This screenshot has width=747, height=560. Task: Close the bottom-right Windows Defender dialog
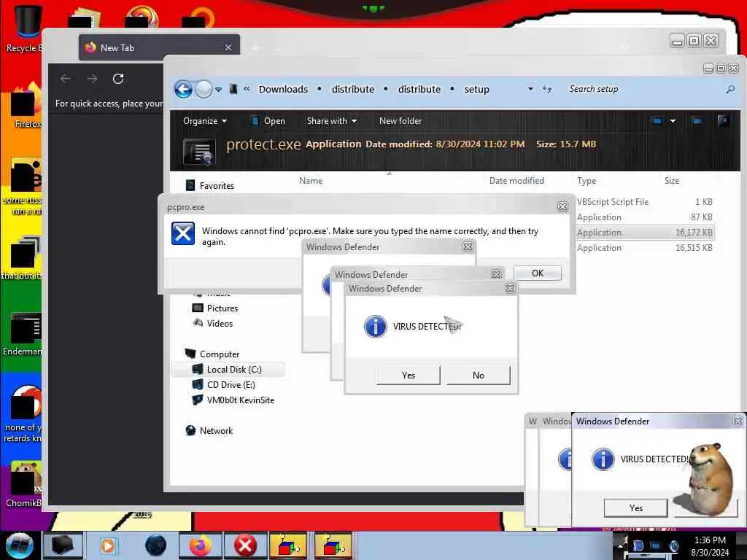[x=738, y=421]
